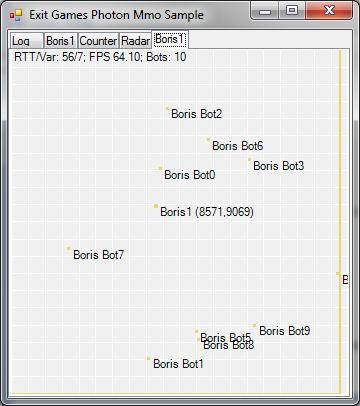Viewport: 360px width, 406px height.
Task: Click the Boris Bot0 marker dot
Action: point(160,168)
